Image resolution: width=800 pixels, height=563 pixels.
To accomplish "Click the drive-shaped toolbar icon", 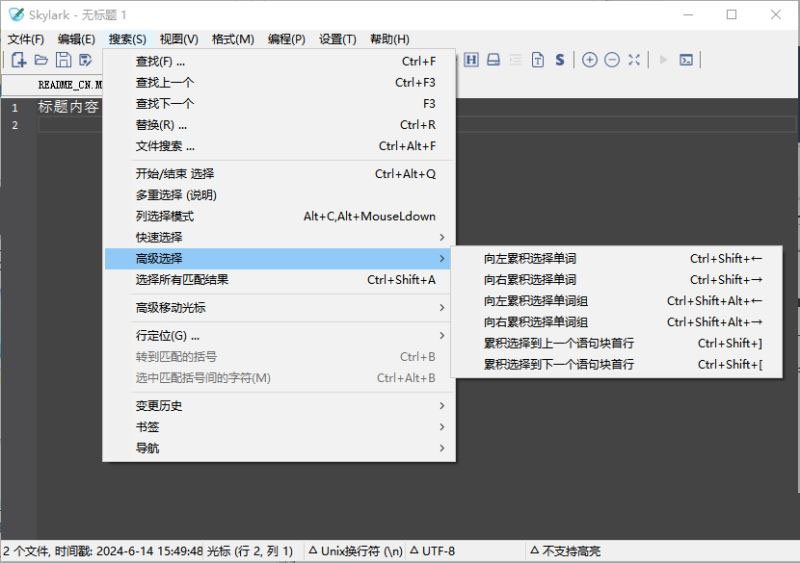I will tap(493, 60).
